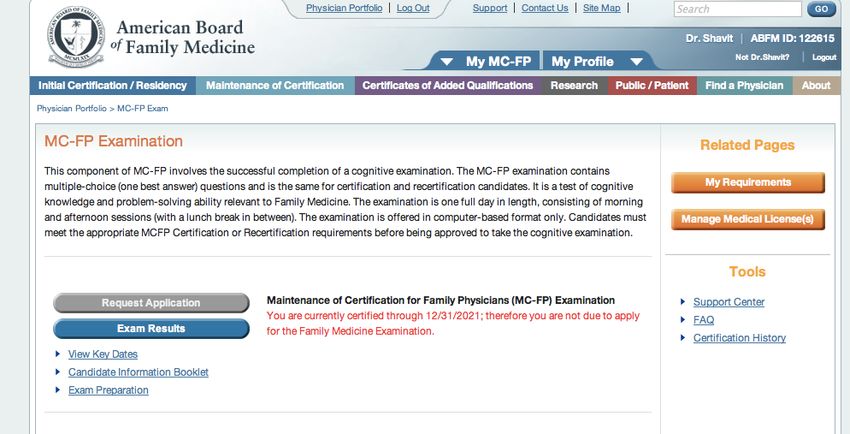
Task: Open the My MC-FP dropdown arrow
Action: pos(447,62)
